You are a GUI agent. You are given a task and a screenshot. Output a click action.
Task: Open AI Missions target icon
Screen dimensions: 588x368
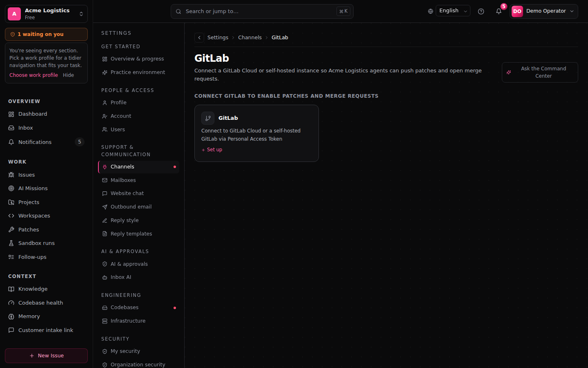click(x=11, y=188)
